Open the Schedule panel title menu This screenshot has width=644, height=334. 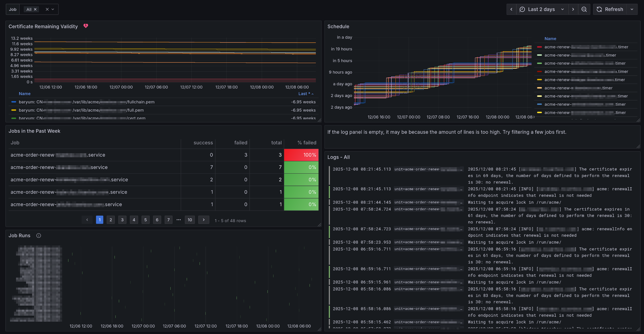[338, 26]
